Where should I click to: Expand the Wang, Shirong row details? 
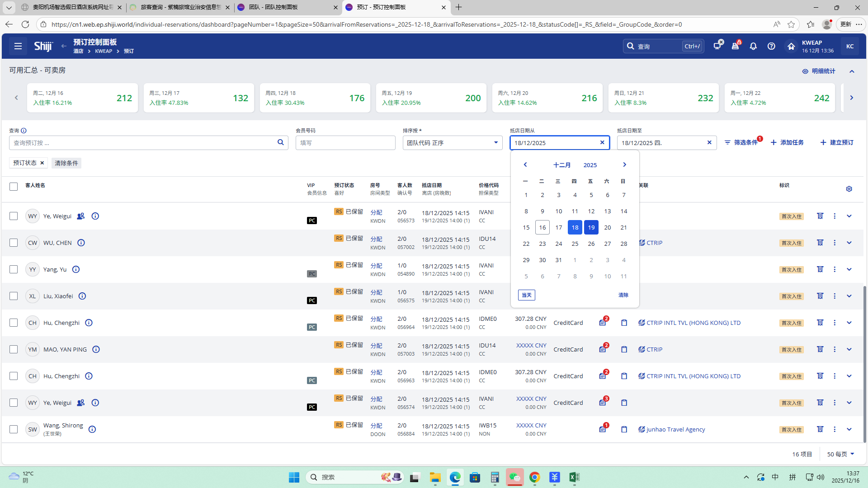click(x=849, y=429)
